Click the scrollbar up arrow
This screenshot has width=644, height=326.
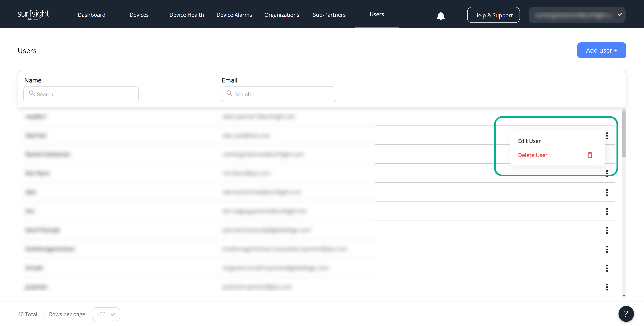624,109
